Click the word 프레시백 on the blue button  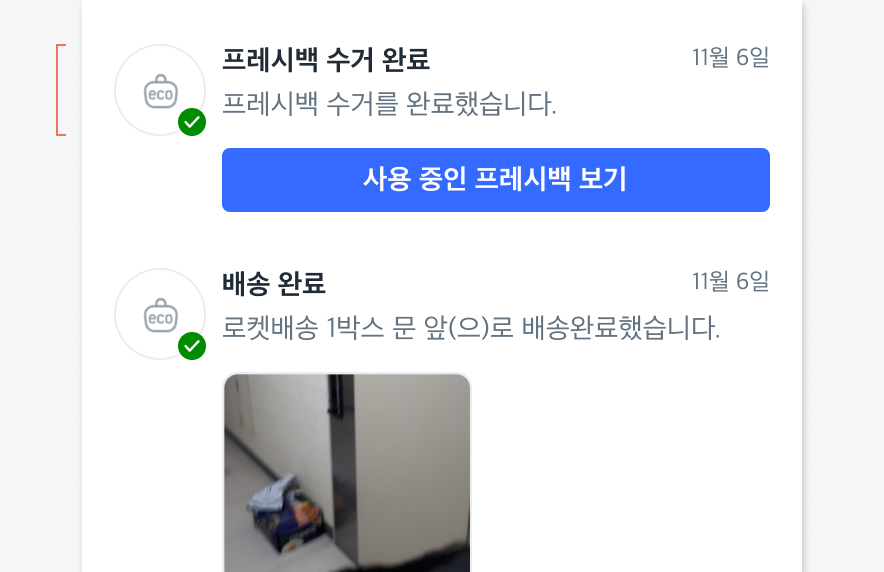522,179
